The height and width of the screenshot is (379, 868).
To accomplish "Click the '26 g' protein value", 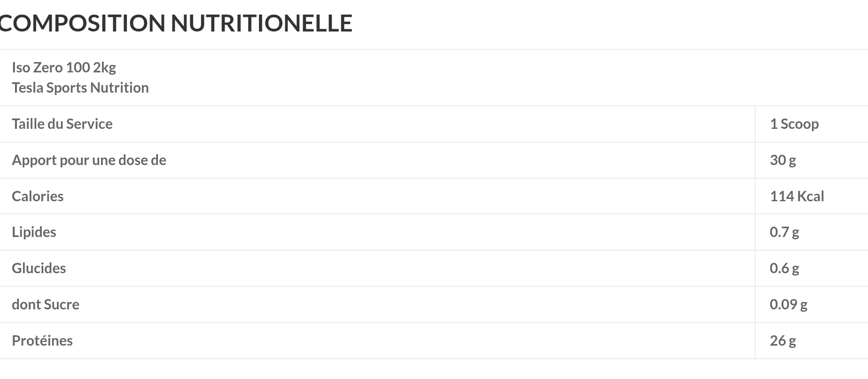I will (x=782, y=341).
